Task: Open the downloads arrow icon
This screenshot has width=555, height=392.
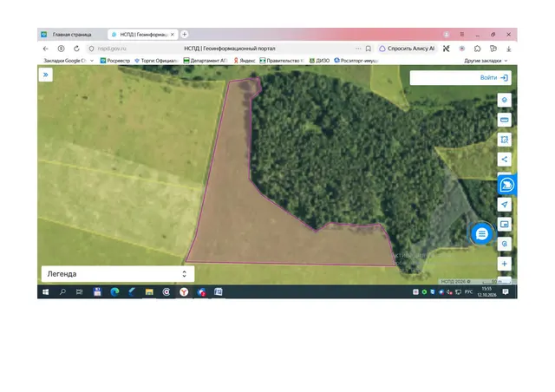Action: [x=509, y=49]
